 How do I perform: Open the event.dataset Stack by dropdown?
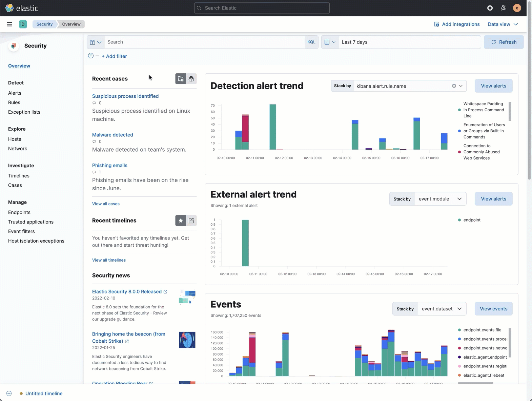[441, 309]
